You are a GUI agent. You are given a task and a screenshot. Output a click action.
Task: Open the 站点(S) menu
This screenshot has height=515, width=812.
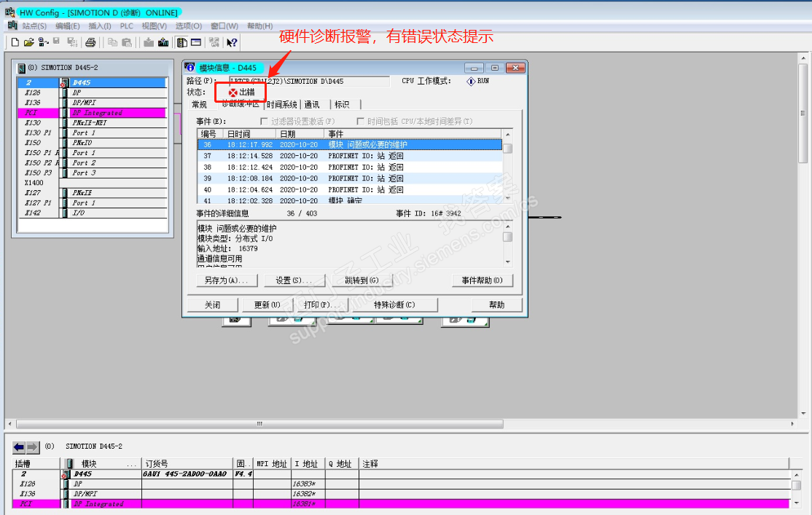tap(34, 26)
